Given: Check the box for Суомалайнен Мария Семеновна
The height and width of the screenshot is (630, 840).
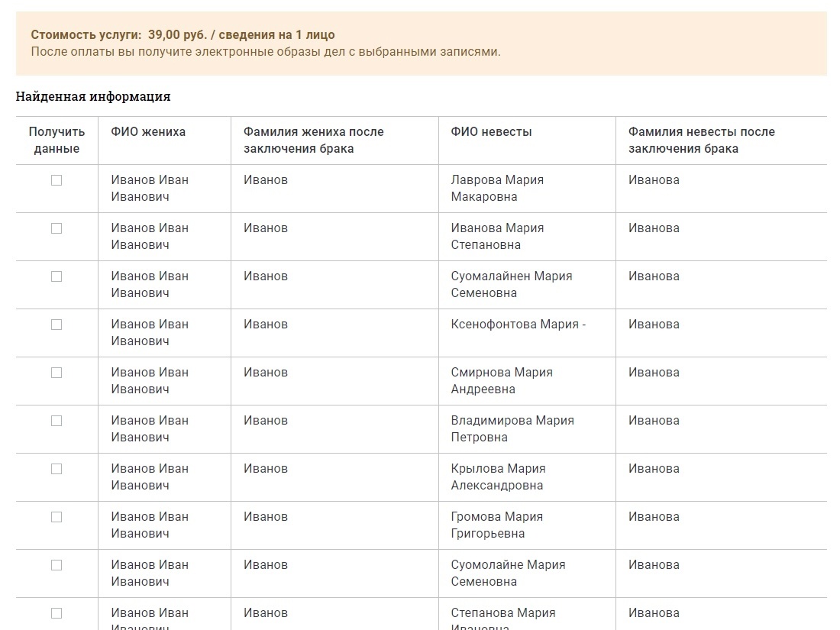Looking at the screenshot, I should (57, 276).
